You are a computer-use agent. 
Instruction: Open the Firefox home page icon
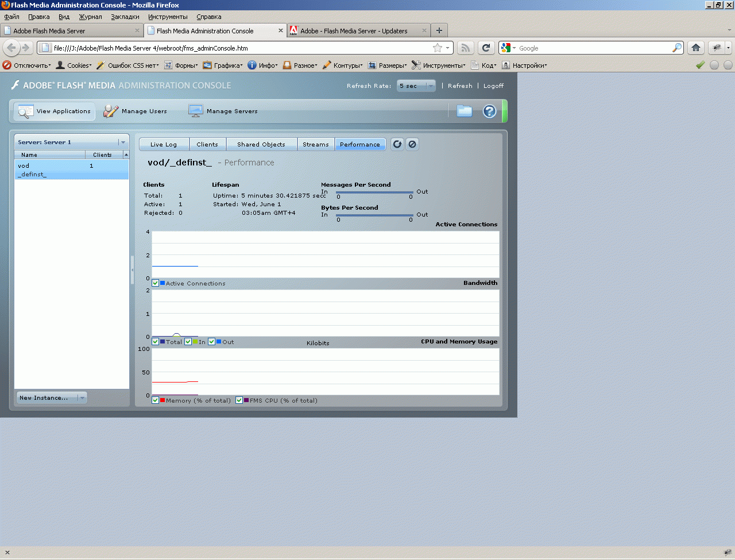pos(696,48)
